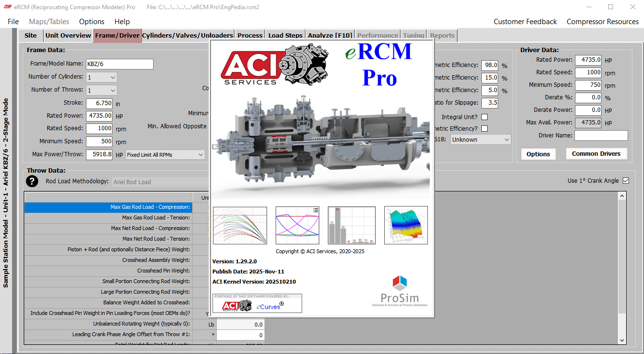Click the help question mark icon
This screenshot has height=354, width=644.
(32, 181)
